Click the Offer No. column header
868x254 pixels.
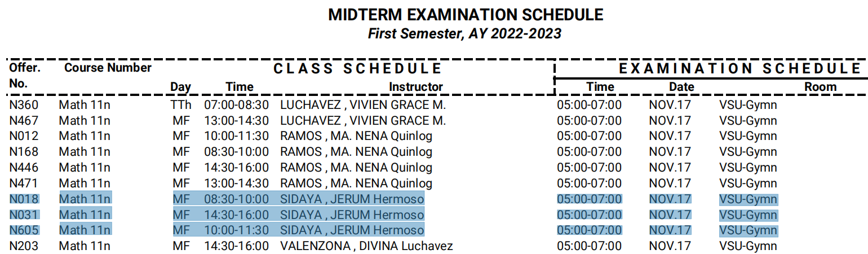[25, 76]
